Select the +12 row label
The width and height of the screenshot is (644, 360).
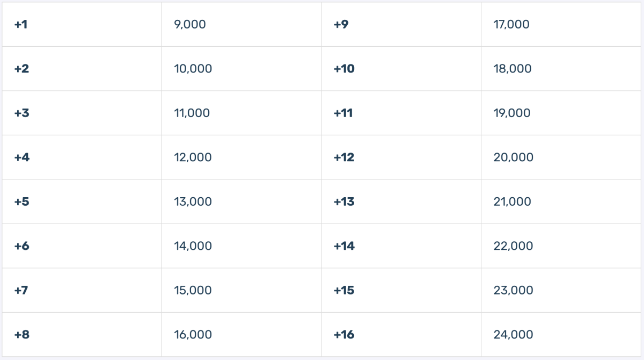(x=401, y=157)
